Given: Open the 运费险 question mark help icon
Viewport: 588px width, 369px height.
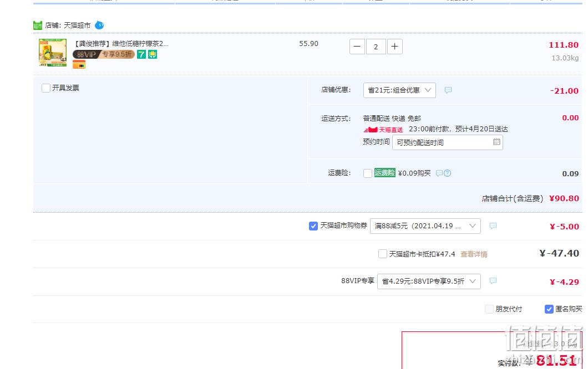Looking at the screenshot, I should coord(447,173).
